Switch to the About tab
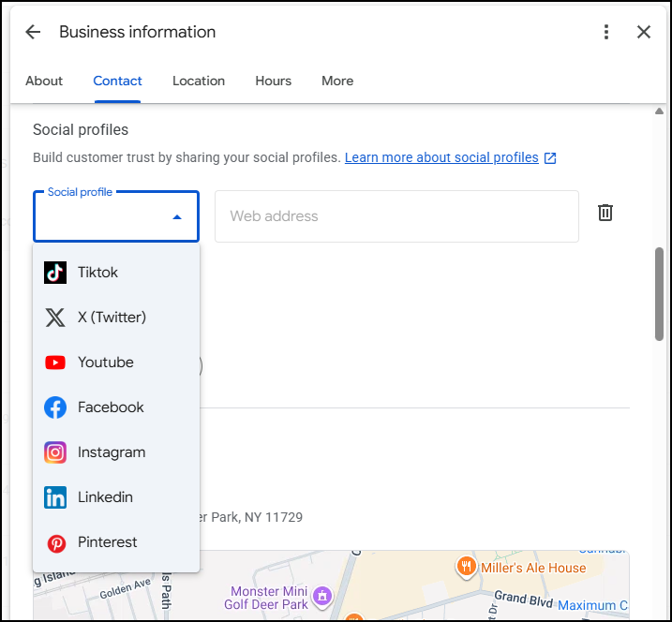Screen dimensions: 672x622 tap(44, 81)
